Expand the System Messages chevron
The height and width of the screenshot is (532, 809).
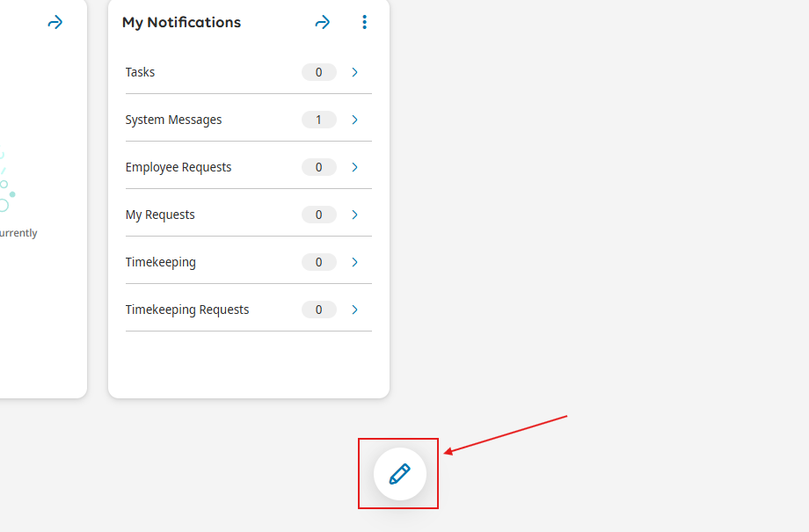(355, 120)
